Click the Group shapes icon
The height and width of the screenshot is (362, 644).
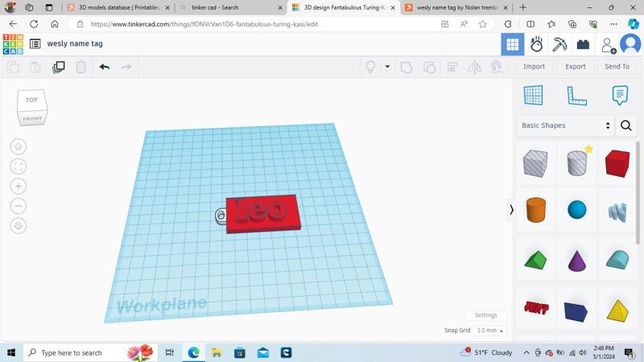pyautogui.click(x=407, y=67)
